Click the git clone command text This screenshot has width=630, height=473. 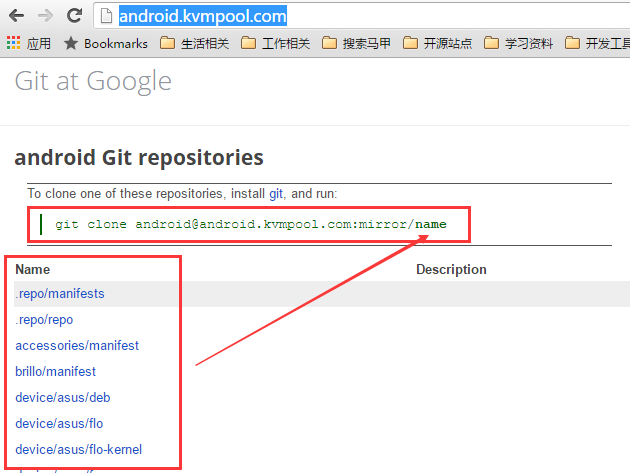click(x=251, y=224)
